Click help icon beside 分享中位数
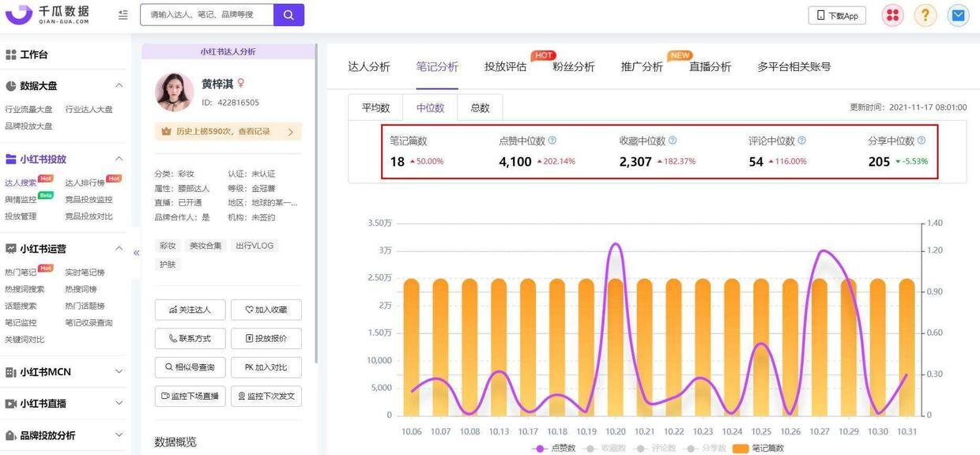980x455 pixels. click(x=922, y=141)
